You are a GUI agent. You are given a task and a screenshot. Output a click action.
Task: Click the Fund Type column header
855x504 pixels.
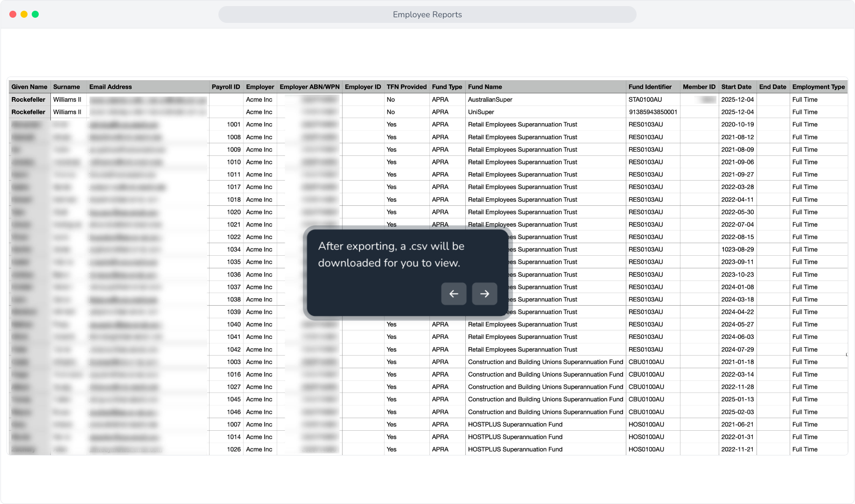tap(447, 87)
